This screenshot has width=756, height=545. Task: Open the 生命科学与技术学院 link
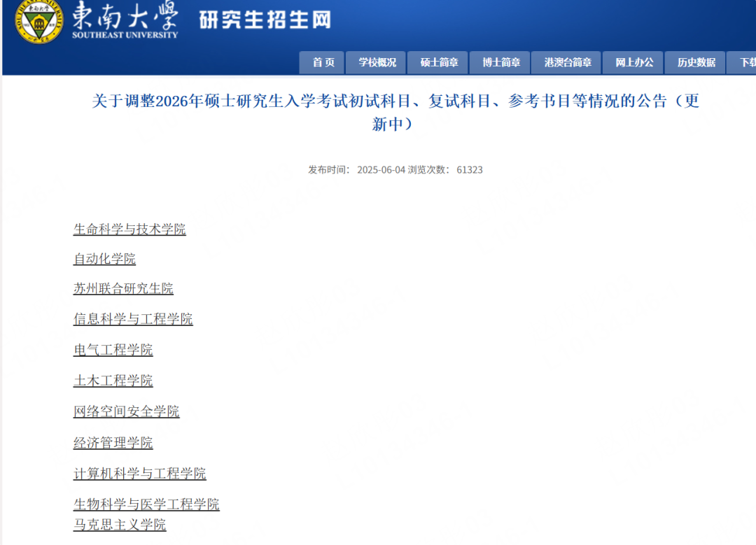coord(129,229)
